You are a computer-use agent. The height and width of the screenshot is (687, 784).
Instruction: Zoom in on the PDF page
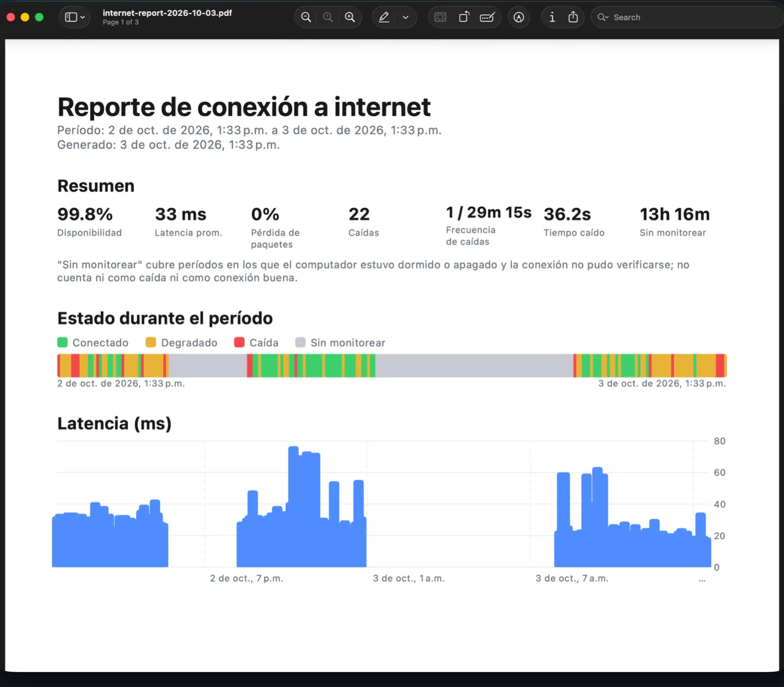(x=350, y=17)
